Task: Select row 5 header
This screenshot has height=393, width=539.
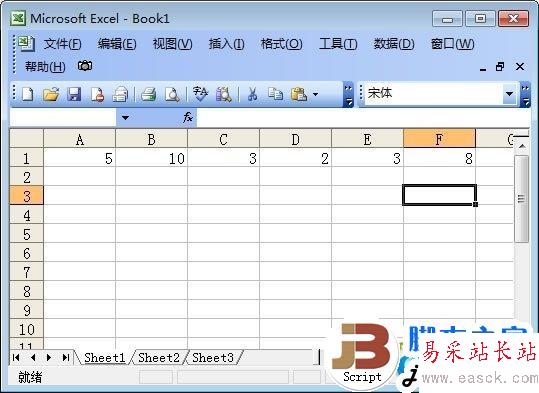Action: 26,234
